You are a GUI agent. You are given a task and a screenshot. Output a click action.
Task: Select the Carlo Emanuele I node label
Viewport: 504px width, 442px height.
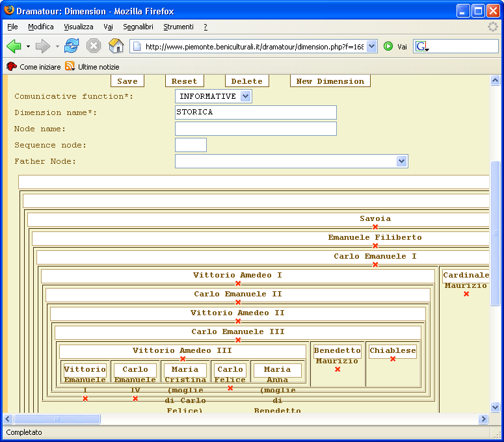click(x=375, y=256)
